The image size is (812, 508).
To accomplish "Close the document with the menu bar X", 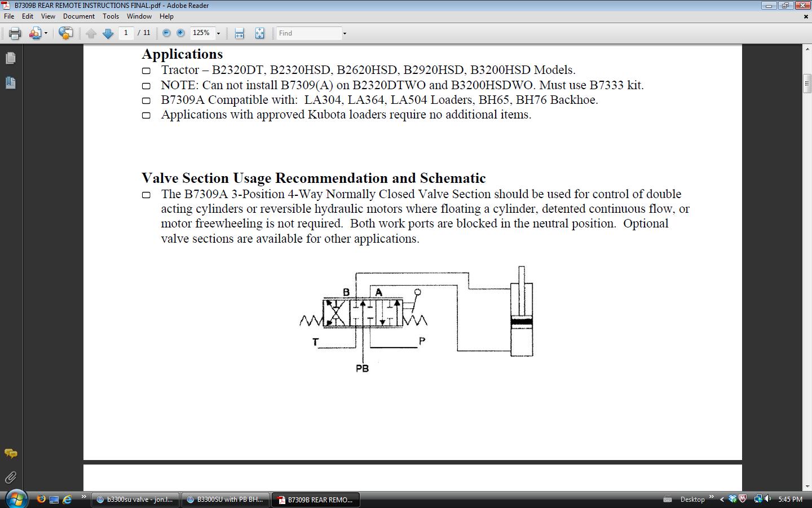I will [806, 16].
